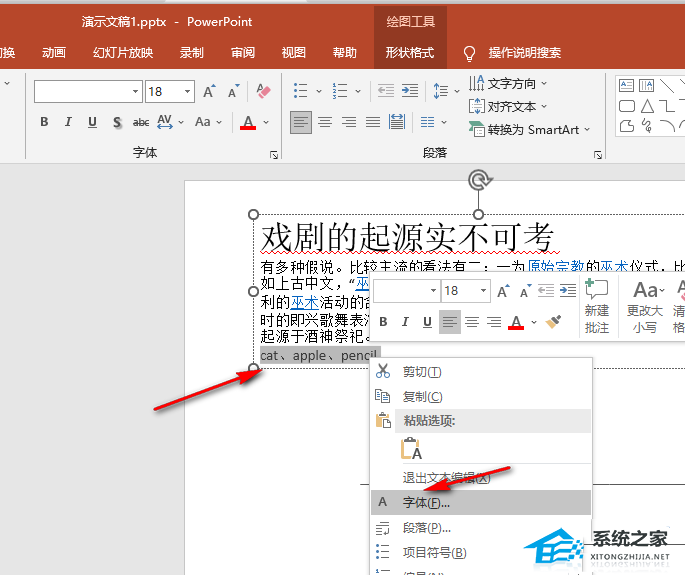
Task: Justify text in ribbon paragraph group
Action: (x=373, y=122)
